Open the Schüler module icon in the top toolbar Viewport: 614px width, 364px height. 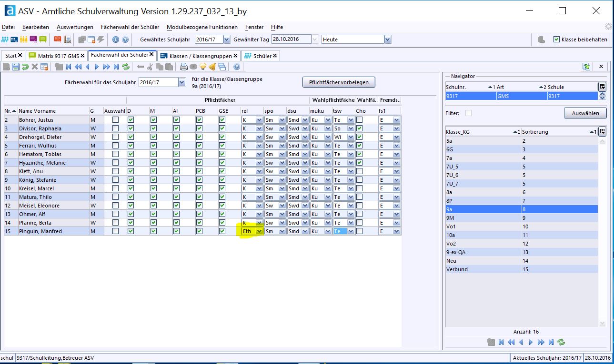tap(5, 39)
